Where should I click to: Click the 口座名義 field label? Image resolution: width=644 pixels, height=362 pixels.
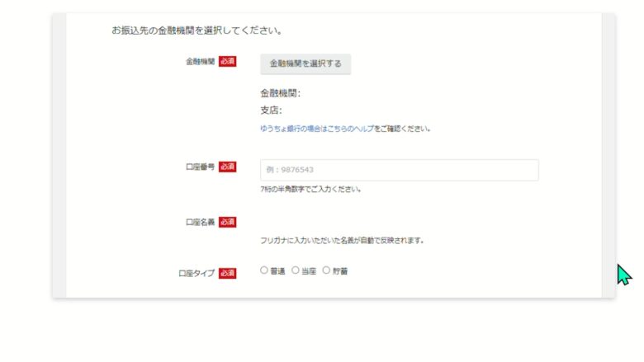tap(200, 222)
